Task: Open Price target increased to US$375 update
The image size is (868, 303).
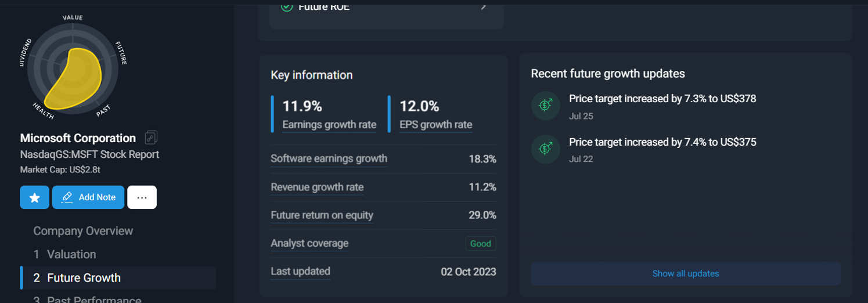Action: pyautogui.click(x=662, y=142)
